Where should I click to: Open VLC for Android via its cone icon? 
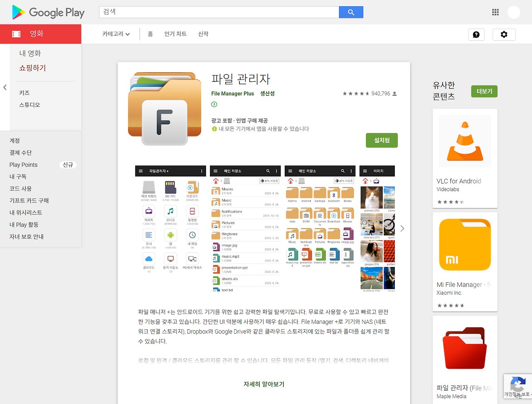(x=465, y=141)
